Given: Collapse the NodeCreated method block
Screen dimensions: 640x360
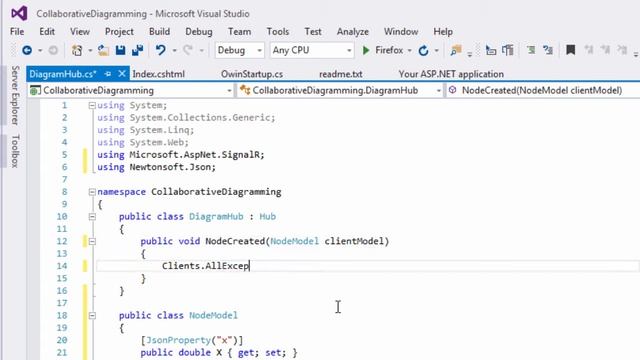Looking at the screenshot, I should click(x=92, y=242).
